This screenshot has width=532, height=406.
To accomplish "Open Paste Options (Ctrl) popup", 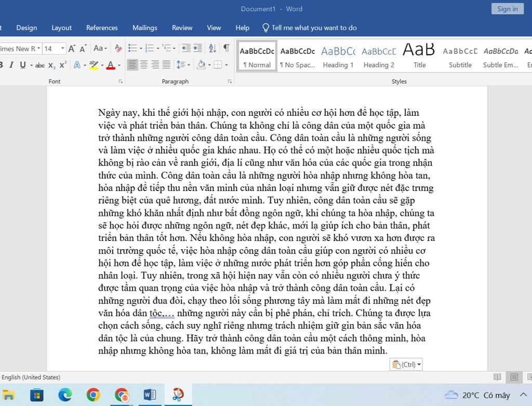I will (406, 364).
